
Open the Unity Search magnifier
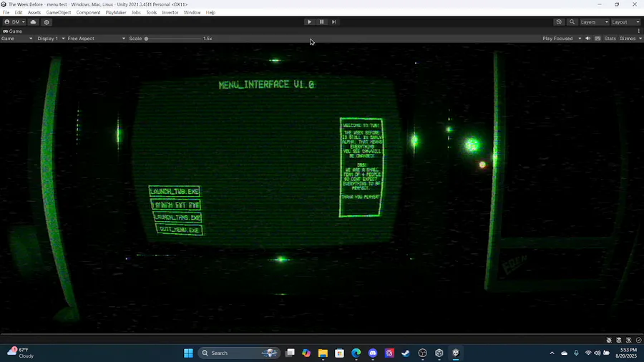(572, 21)
